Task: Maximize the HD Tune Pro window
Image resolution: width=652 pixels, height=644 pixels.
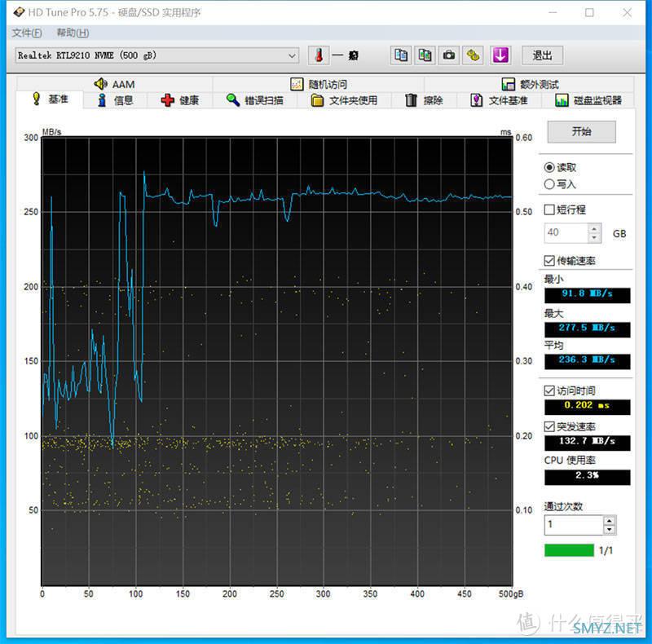Action: tap(589, 12)
